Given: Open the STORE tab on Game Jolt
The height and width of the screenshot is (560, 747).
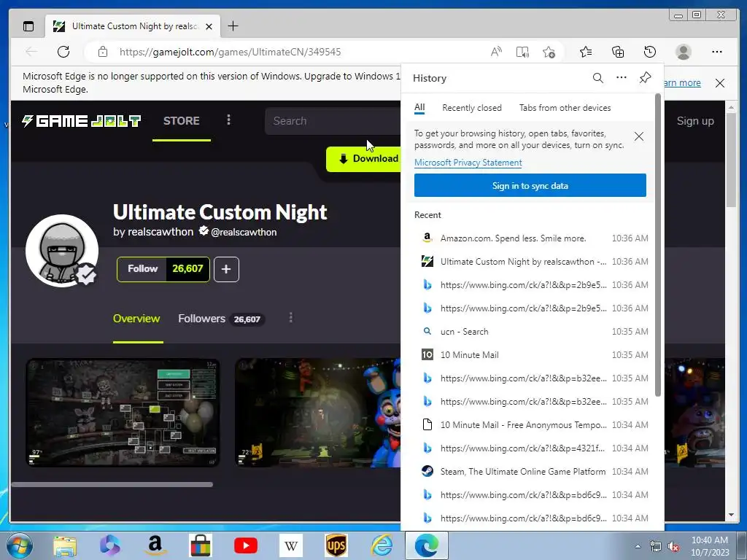Looking at the screenshot, I should (x=182, y=121).
